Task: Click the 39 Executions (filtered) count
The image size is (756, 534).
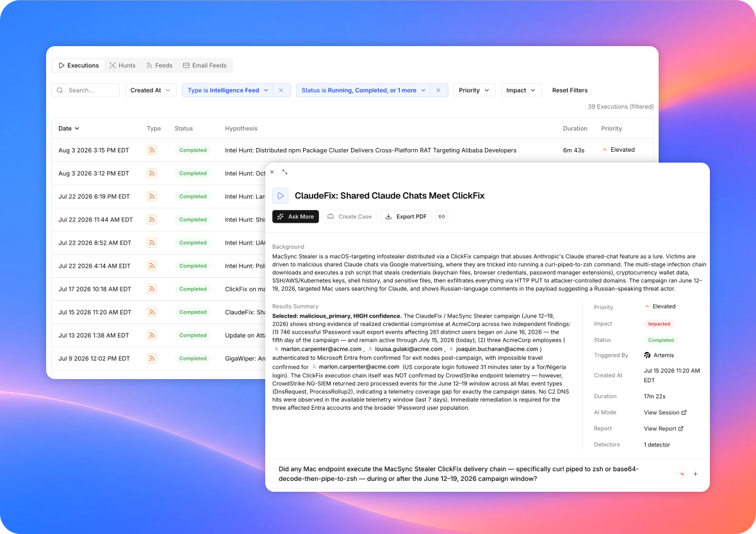Action: (621, 106)
